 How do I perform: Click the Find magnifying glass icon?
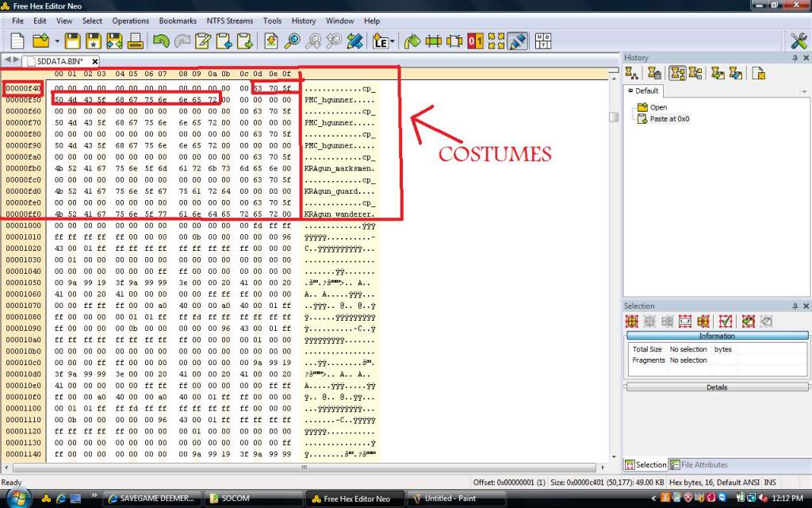point(292,41)
